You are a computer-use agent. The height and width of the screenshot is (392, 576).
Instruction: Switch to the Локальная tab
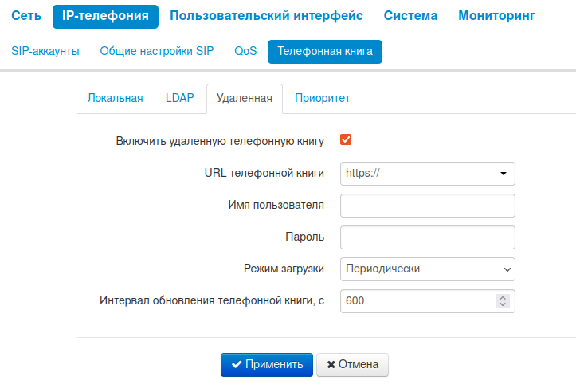pos(115,99)
